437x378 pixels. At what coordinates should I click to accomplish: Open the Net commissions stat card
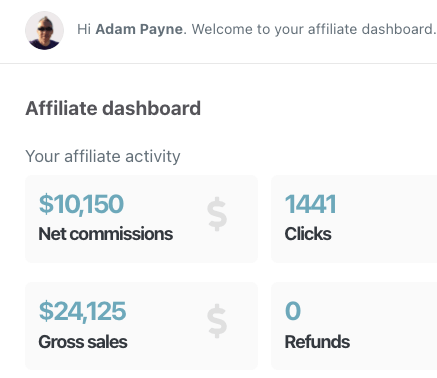tap(141, 219)
